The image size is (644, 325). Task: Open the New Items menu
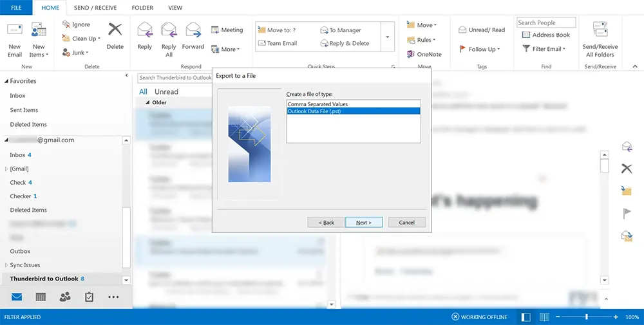(x=39, y=40)
